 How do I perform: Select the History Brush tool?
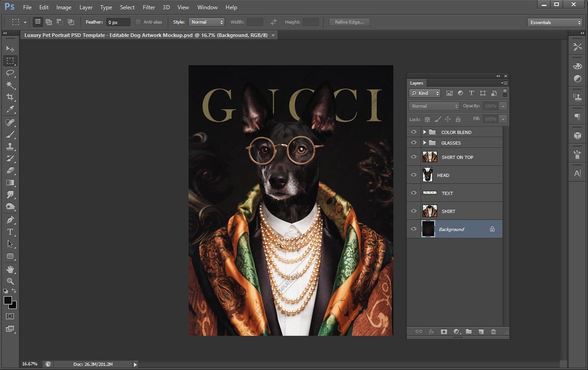click(x=10, y=158)
